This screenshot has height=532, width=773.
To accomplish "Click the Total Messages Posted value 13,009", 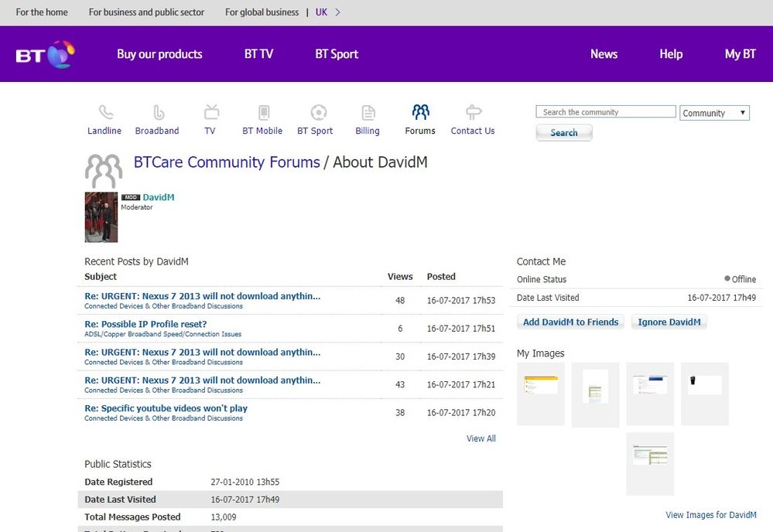I will tap(224, 517).
